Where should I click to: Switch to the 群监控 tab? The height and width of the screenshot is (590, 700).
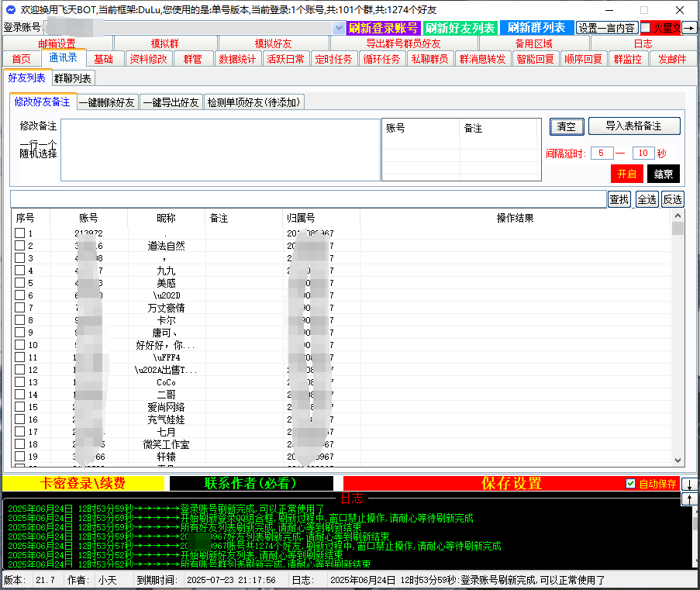(x=628, y=59)
